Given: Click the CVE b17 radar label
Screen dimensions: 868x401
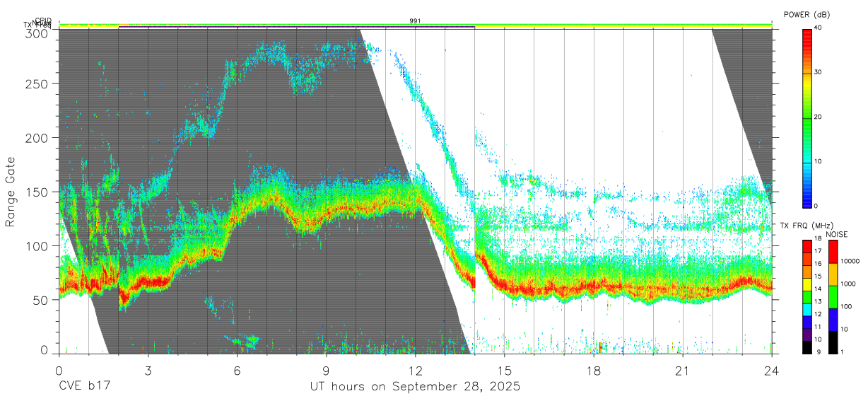Looking at the screenshot, I should pyautogui.click(x=84, y=386).
